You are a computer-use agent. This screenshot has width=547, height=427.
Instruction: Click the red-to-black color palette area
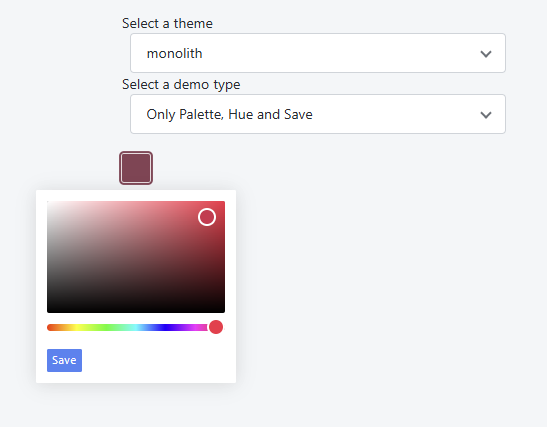coord(136,257)
